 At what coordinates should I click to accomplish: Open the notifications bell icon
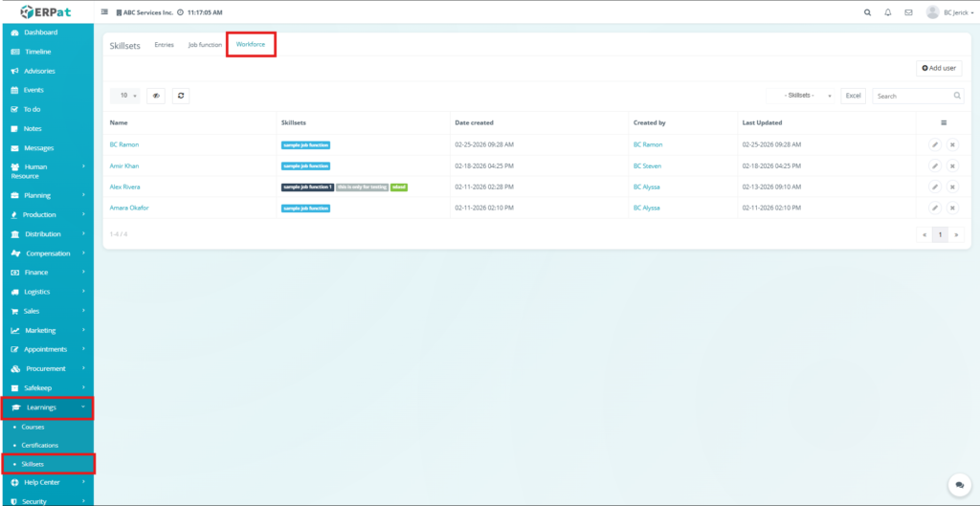click(x=887, y=12)
